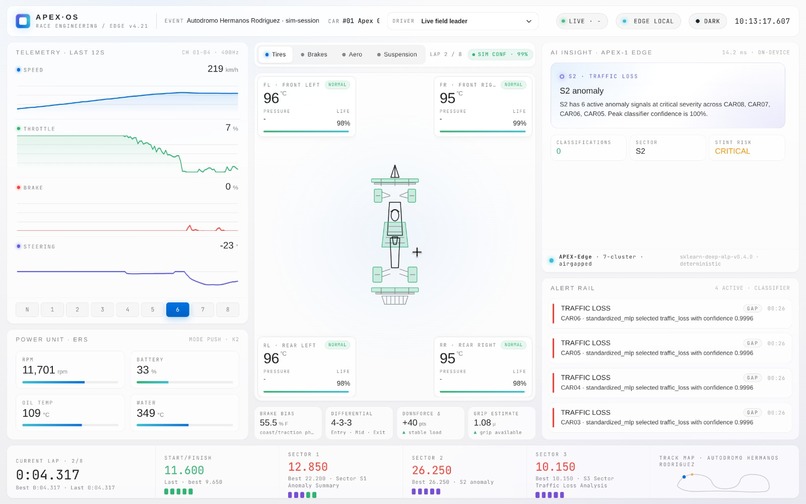Click the Water temperature bar

click(x=185, y=425)
